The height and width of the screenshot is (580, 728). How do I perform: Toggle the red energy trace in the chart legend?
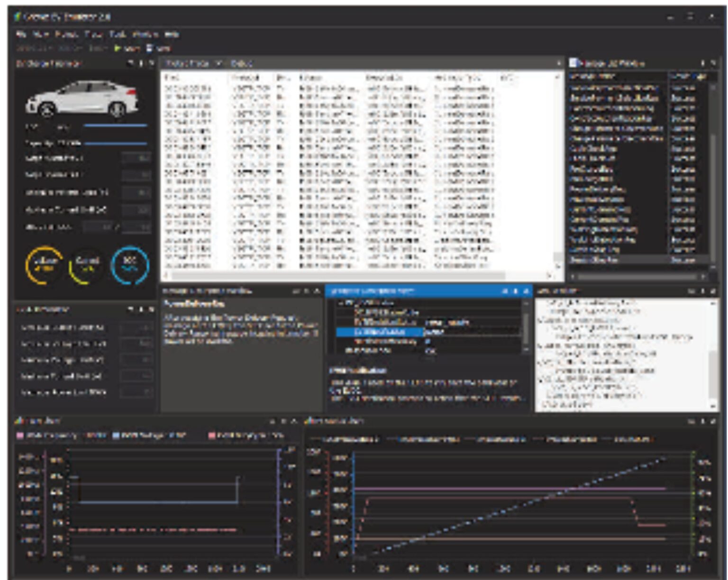pos(212,435)
